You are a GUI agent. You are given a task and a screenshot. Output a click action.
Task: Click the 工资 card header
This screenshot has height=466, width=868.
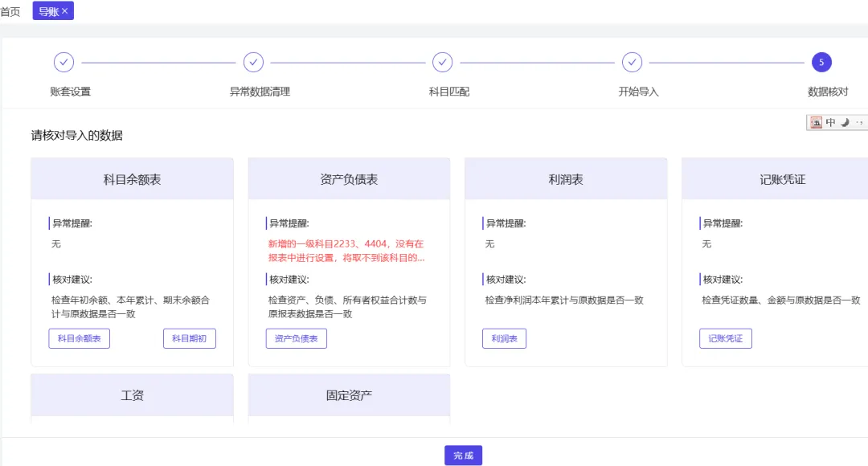[133, 395]
